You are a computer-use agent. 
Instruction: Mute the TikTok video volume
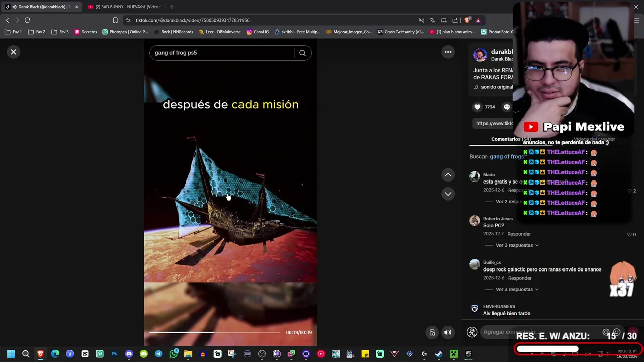point(447,332)
